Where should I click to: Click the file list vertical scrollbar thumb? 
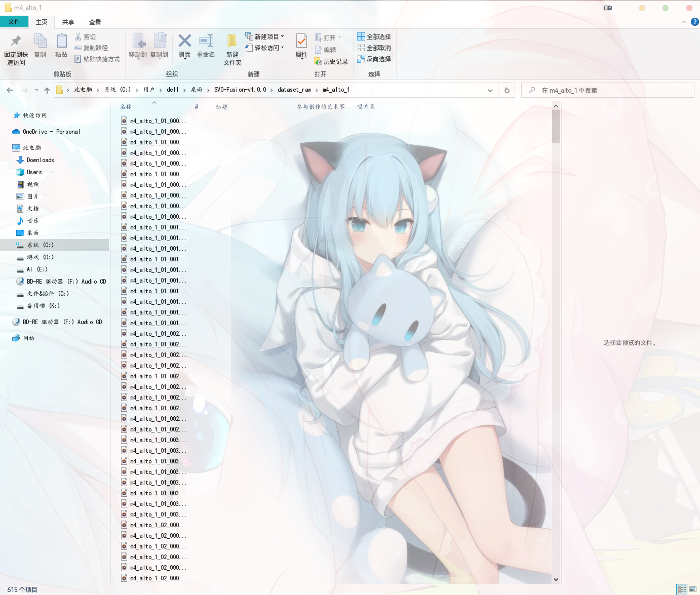point(556,127)
